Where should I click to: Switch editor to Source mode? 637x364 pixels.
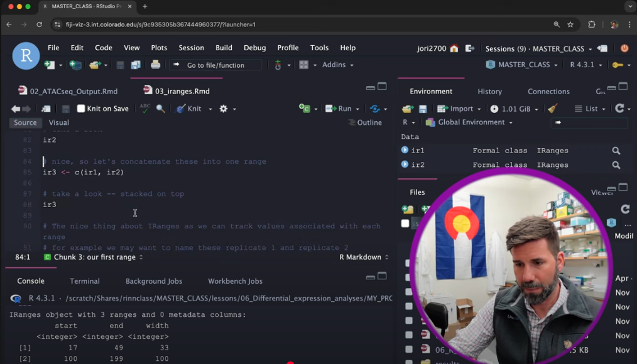click(25, 122)
